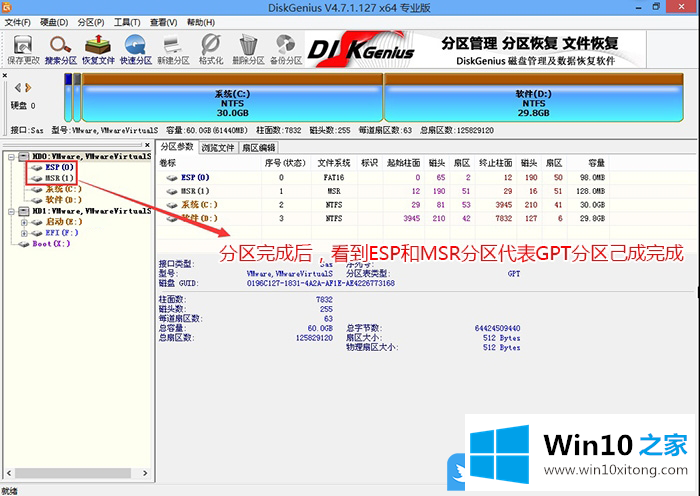
Task: Collapse the HD0 VMware disk tree node
Action: [11, 157]
